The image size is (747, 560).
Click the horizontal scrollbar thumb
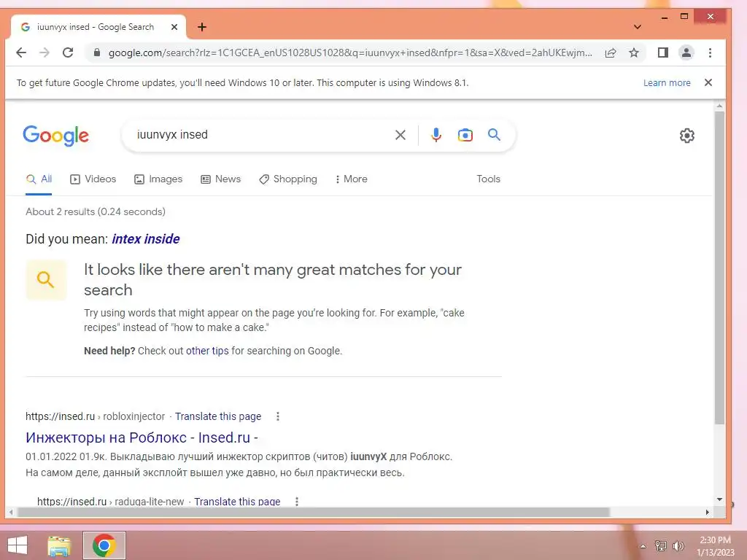tap(314, 513)
